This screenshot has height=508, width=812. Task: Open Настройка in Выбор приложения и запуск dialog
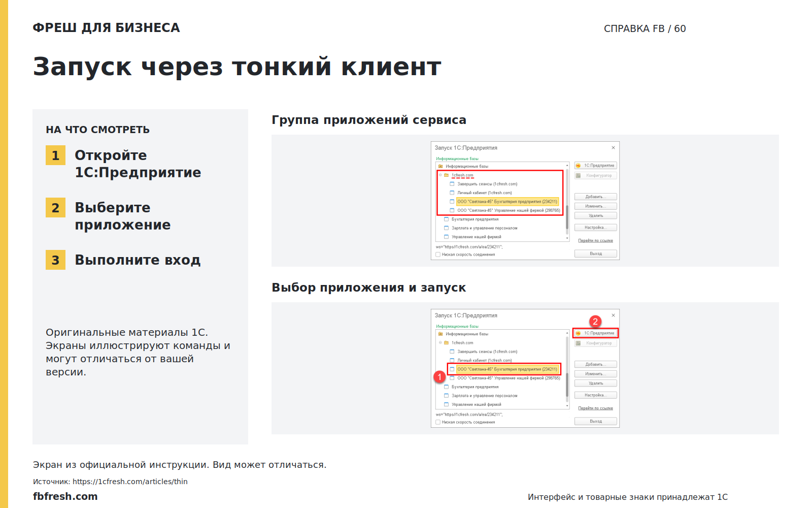pyautogui.click(x=596, y=395)
